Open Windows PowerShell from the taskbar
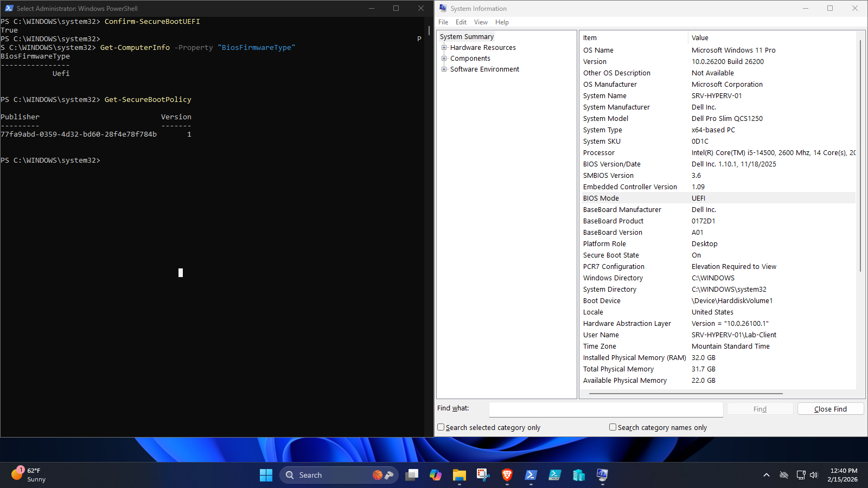Viewport: 868px width, 488px height. click(531, 474)
